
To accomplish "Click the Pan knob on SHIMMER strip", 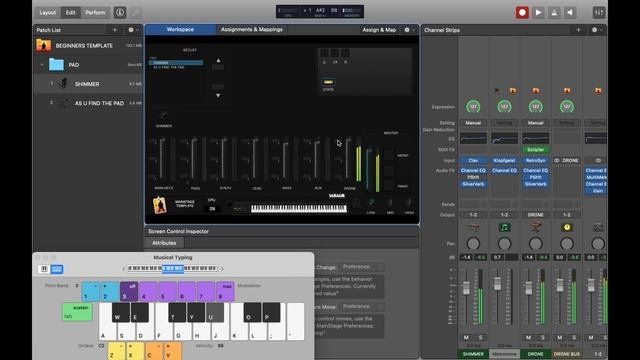I will pos(473,244).
